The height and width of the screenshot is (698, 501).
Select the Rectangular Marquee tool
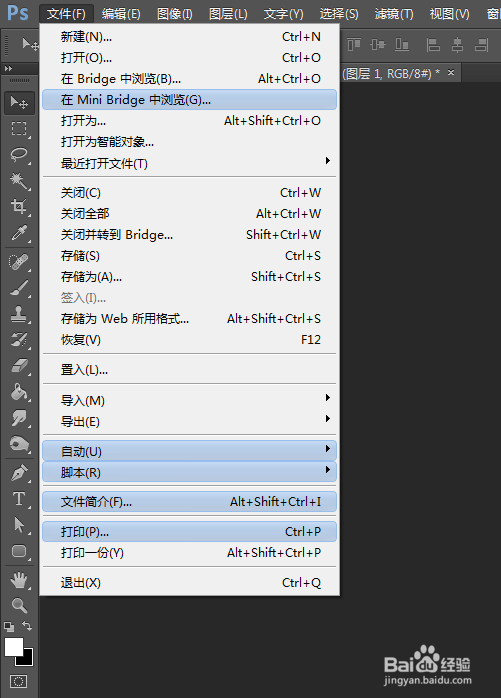point(19,129)
